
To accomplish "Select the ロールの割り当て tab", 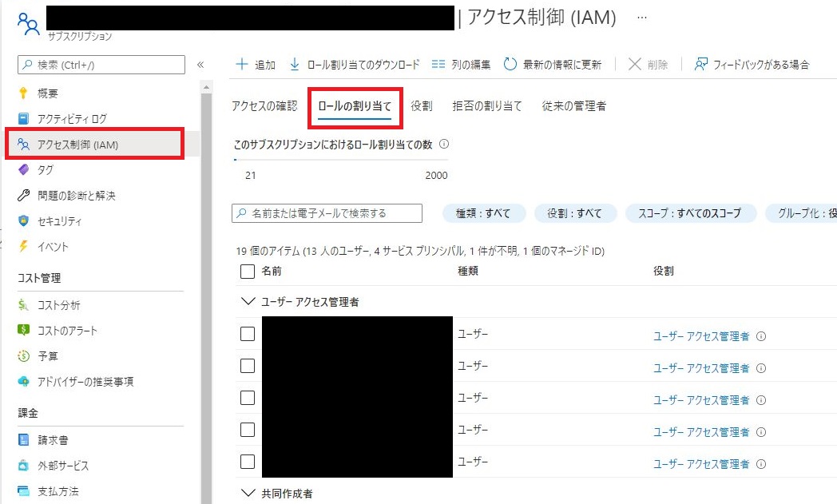I will pyautogui.click(x=355, y=106).
